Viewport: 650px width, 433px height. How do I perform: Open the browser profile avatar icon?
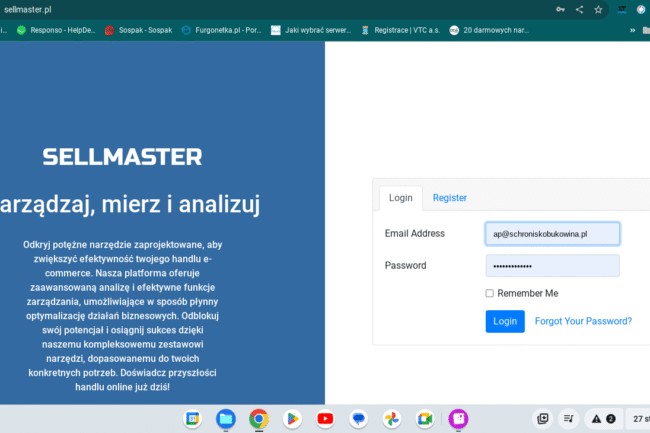click(x=641, y=10)
